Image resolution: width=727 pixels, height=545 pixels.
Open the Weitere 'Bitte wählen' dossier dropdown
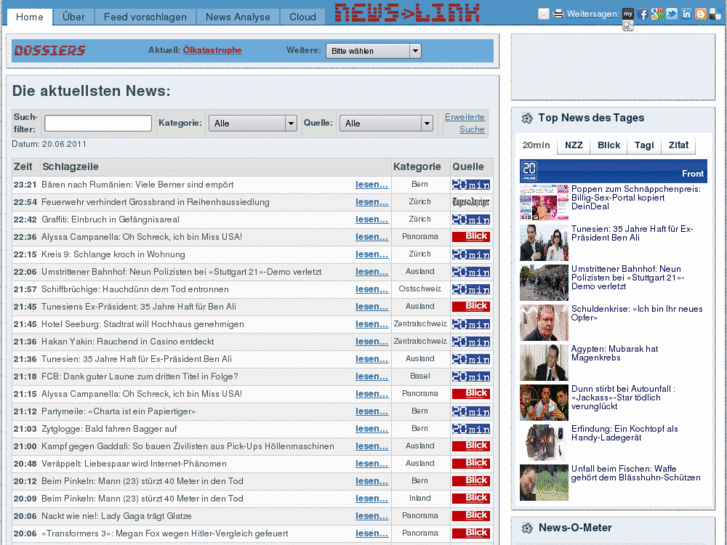[x=374, y=51]
